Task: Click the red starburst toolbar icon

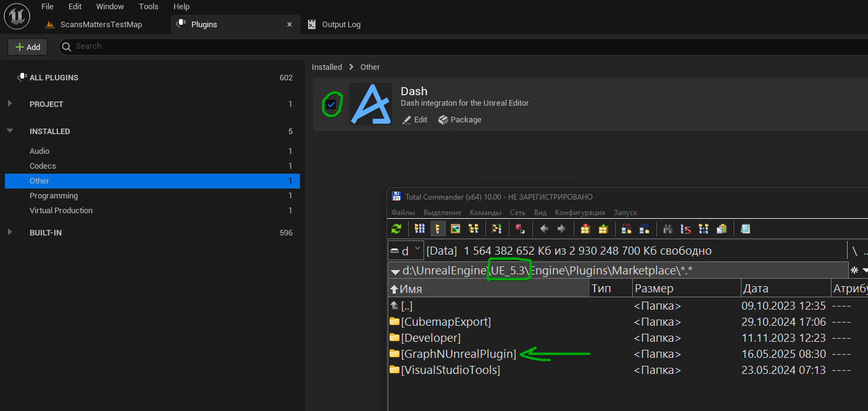Action: 520,229
